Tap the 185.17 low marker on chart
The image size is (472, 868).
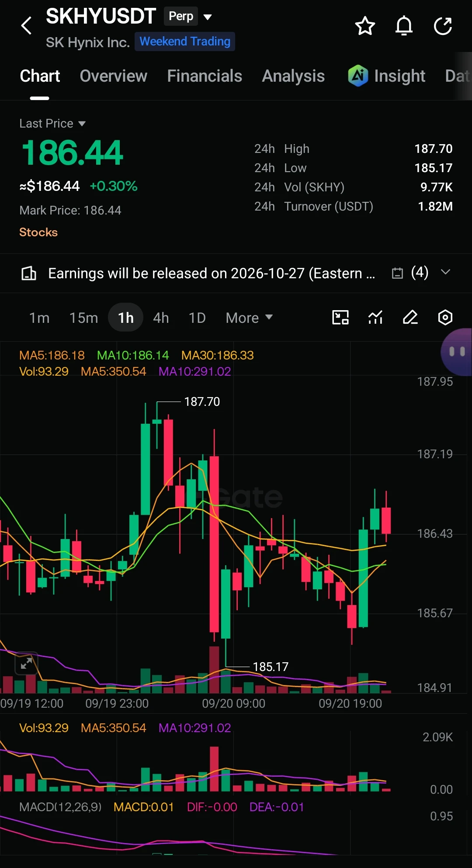click(271, 667)
